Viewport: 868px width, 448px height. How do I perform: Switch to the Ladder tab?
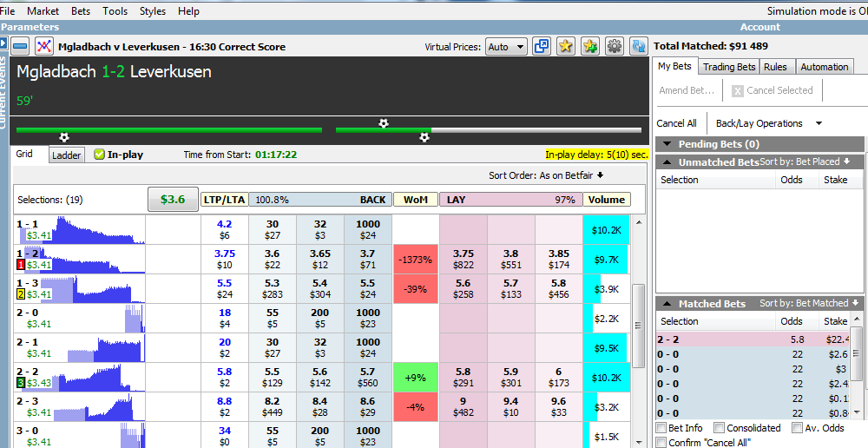click(x=67, y=155)
